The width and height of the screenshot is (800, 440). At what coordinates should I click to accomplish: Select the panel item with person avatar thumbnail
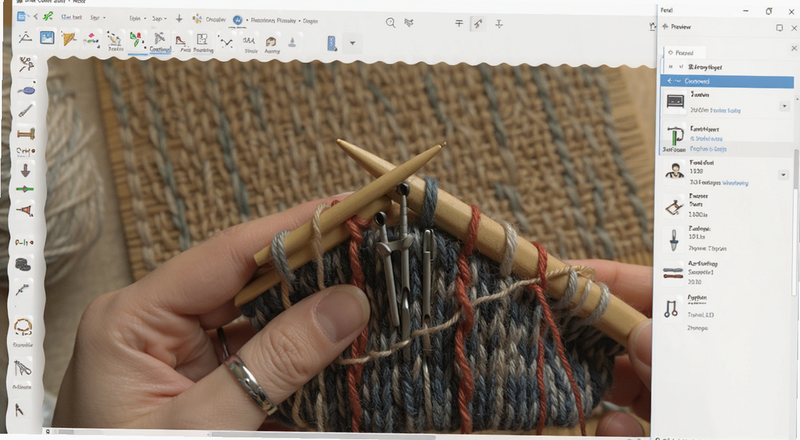pyautogui.click(x=674, y=172)
